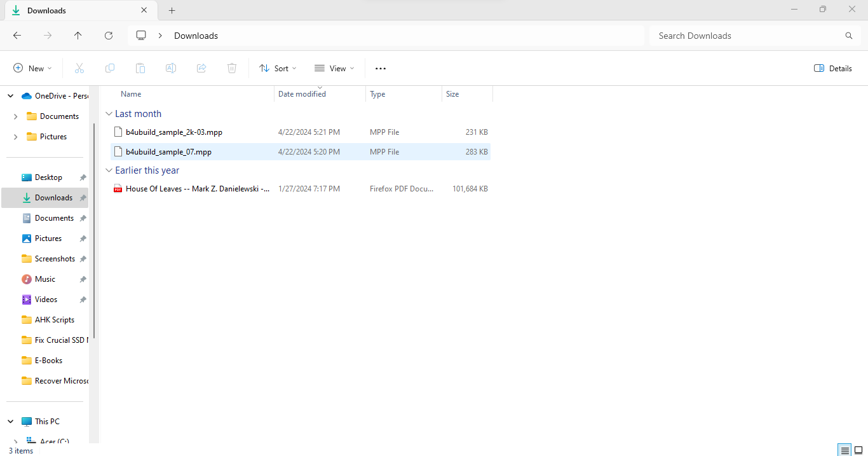Select file b4ubuild_sample_2k-03.mpp
The height and width of the screenshot is (456, 868).
(x=174, y=132)
